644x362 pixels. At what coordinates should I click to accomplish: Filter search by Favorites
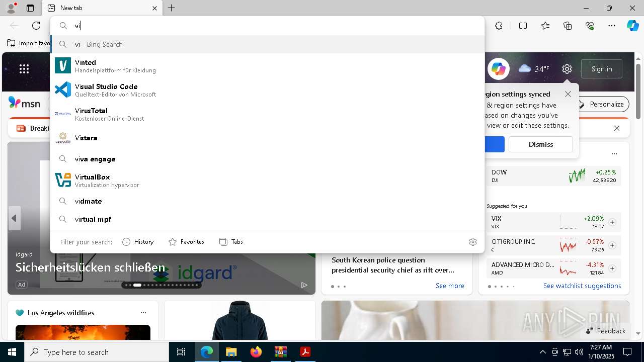tap(186, 242)
